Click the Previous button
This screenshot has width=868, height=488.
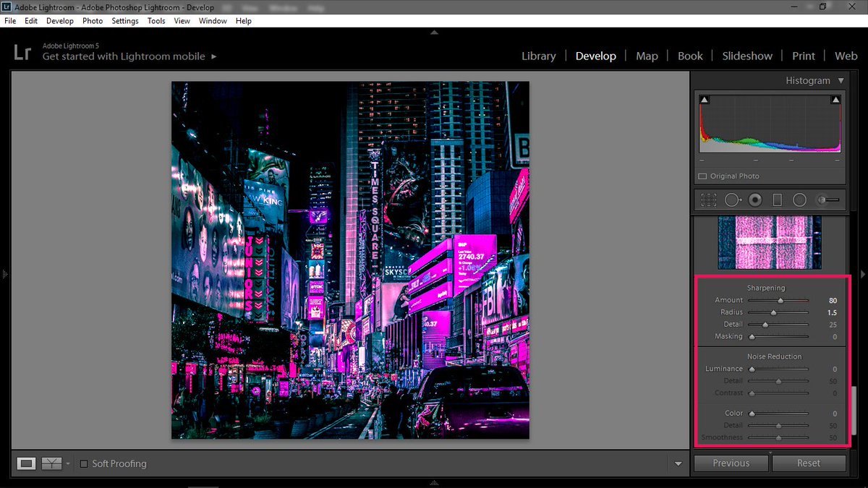[731, 463]
